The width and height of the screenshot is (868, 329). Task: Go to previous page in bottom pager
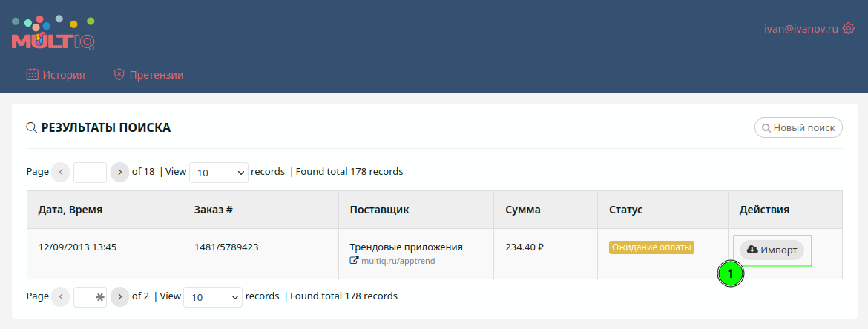61,297
